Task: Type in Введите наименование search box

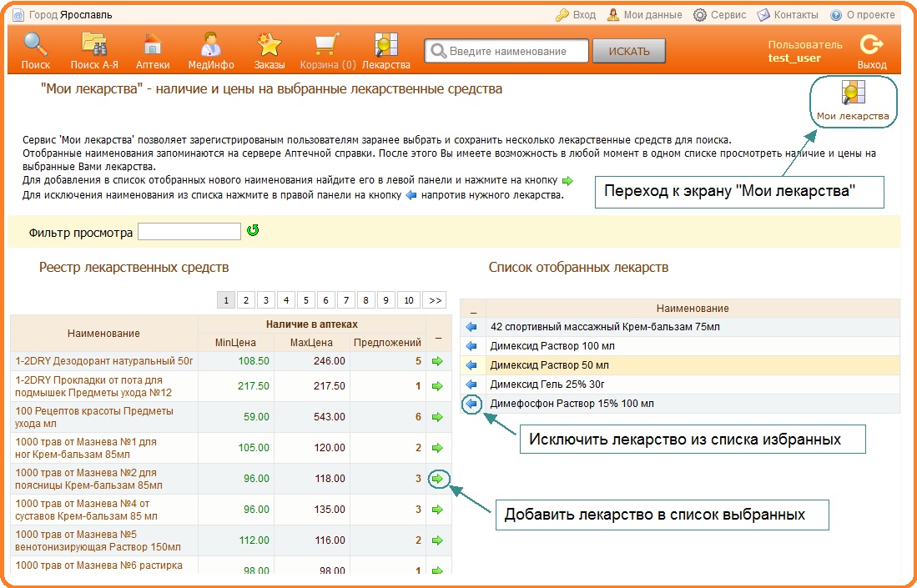Action: [514, 52]
